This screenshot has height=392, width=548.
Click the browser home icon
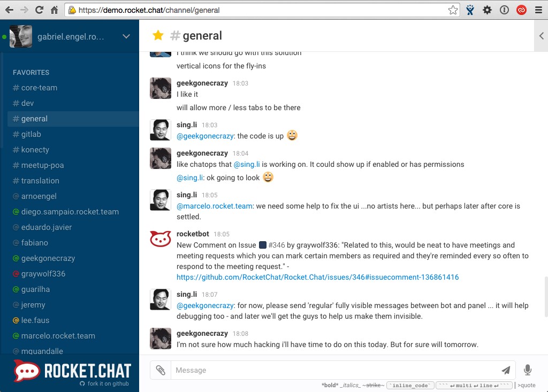click(x=54, y=10)
